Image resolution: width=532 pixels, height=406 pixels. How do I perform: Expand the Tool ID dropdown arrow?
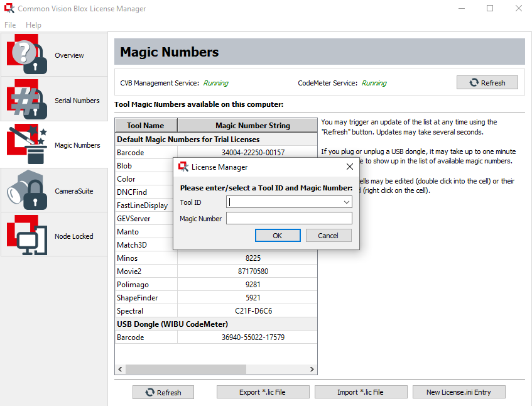pos(346,202)
